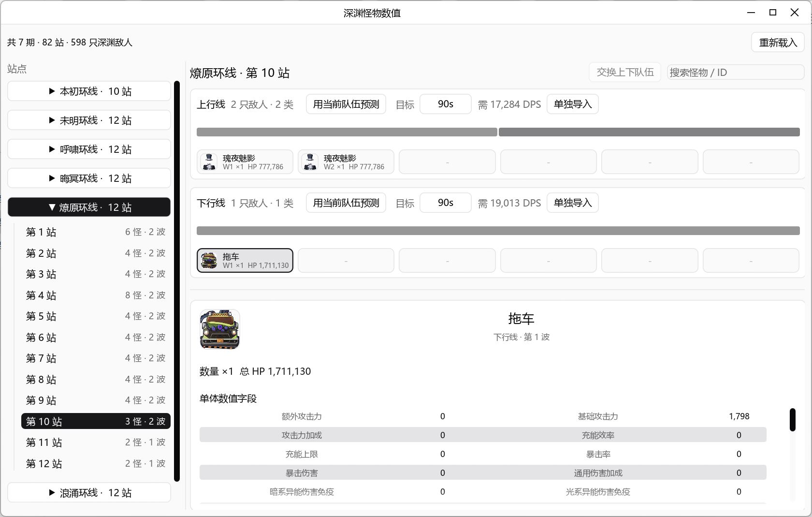Select 第 5 站 in the list
This screenshot has height=517, width=812.
(96, 316)
